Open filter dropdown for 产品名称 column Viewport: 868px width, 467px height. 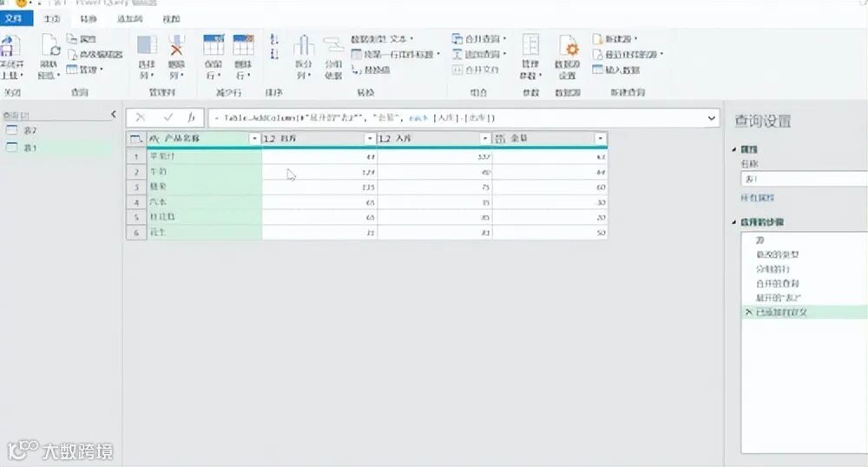pyautogui.click(x=254, y=139)
